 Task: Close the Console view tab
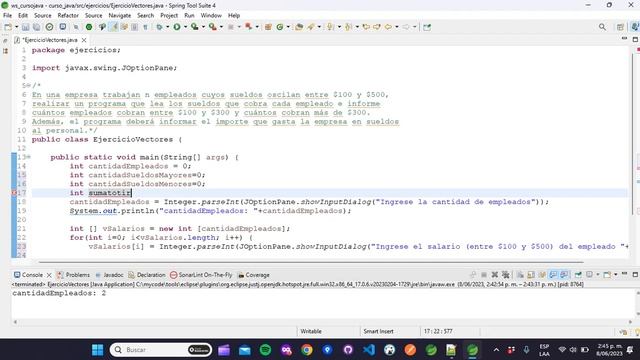click(x=49, y=275)
